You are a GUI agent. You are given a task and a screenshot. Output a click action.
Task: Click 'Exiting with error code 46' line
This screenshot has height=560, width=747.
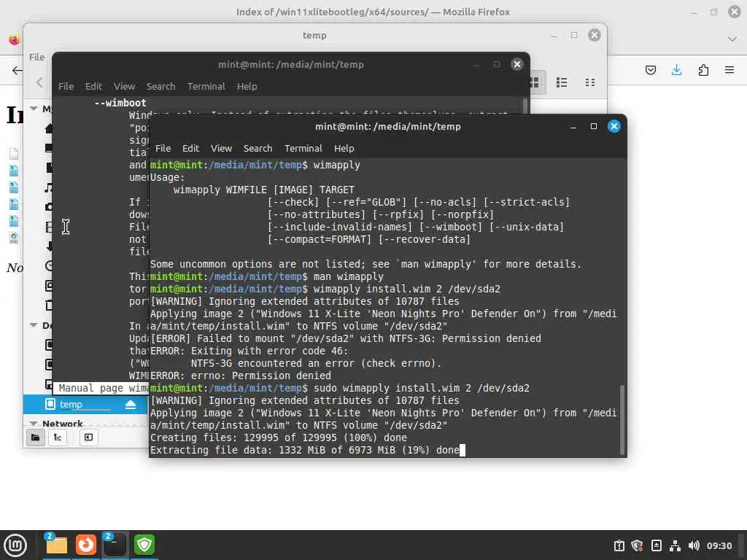pos(249,351)
